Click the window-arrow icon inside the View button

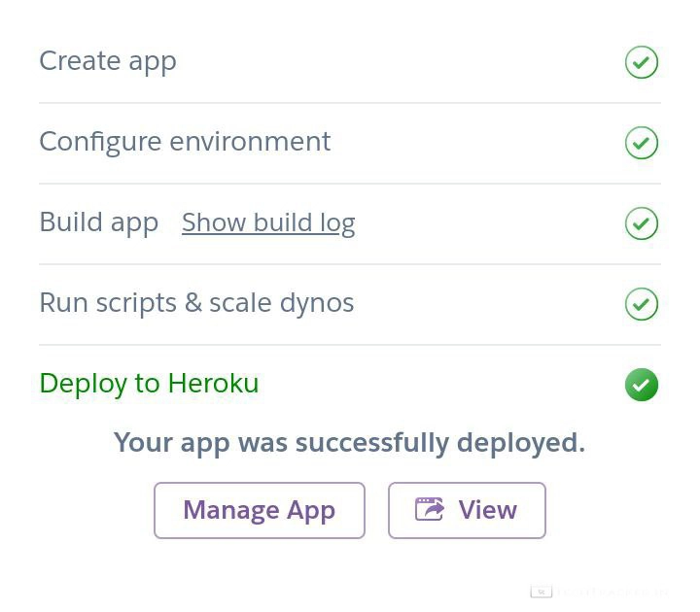coord(430,509)
